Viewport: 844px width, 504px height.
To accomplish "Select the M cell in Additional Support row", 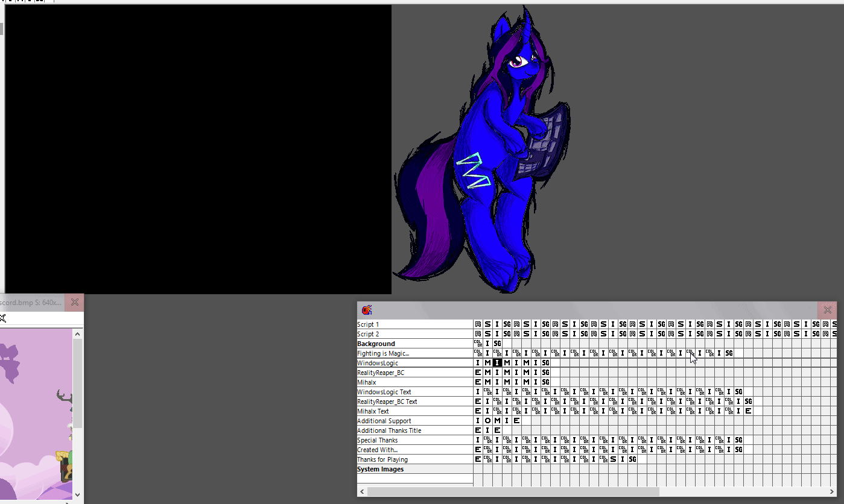I will 498,421.
